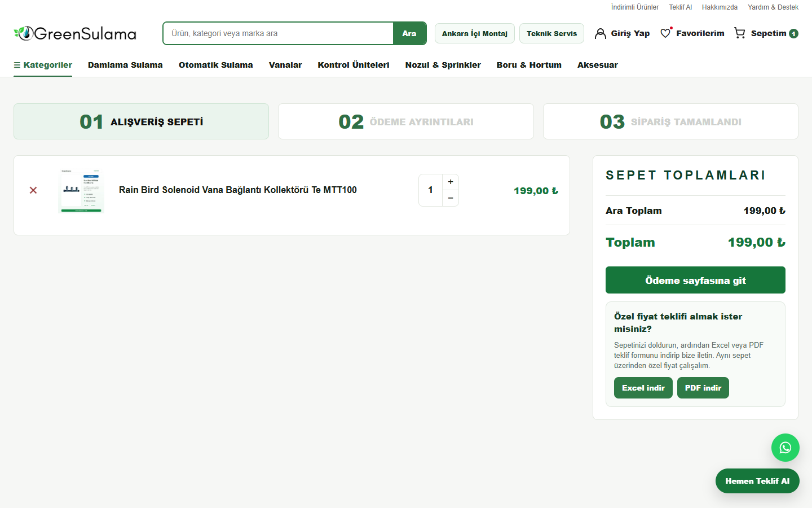Open Boru & Hortum category

529,65
